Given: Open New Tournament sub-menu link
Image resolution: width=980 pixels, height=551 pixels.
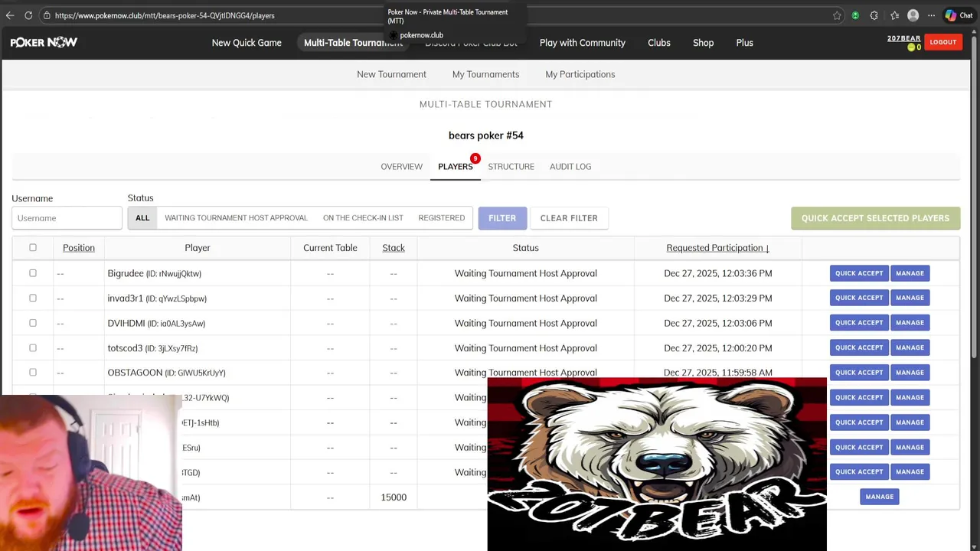Looking at the screenshot, I should [391, 74].
